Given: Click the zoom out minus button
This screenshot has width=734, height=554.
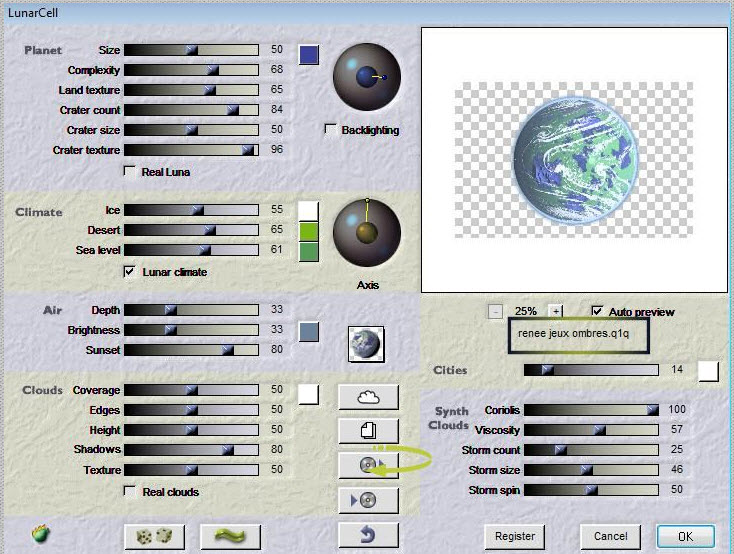Looking at the screenshot, I should (495, 311).
